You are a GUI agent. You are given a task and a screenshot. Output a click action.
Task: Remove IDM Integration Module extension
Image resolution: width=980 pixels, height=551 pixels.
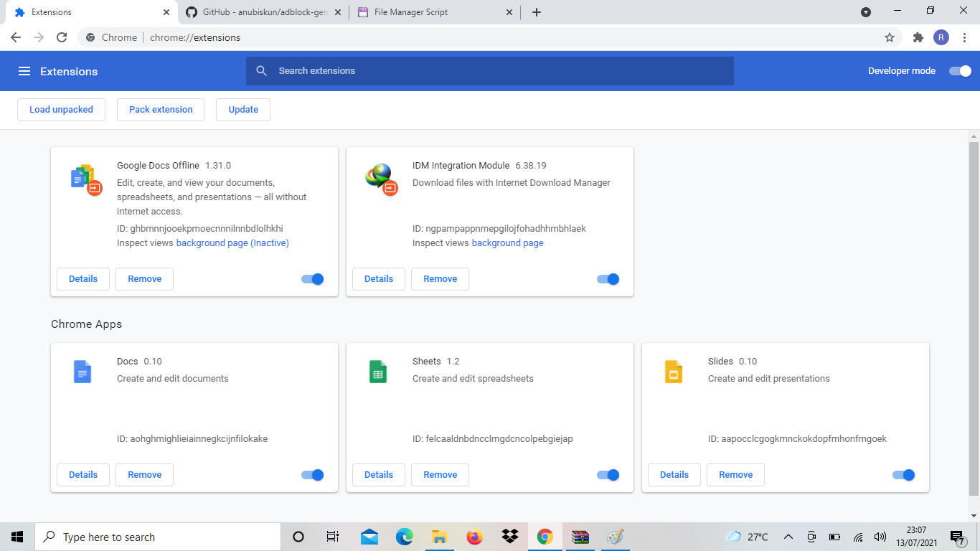tap(440, 279)
